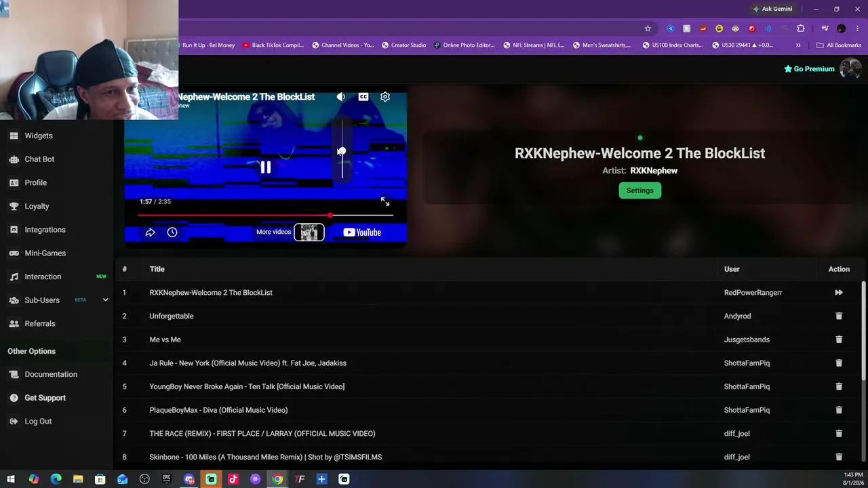
Task: Click the Unforgettable song title
Action: (172, 316)
